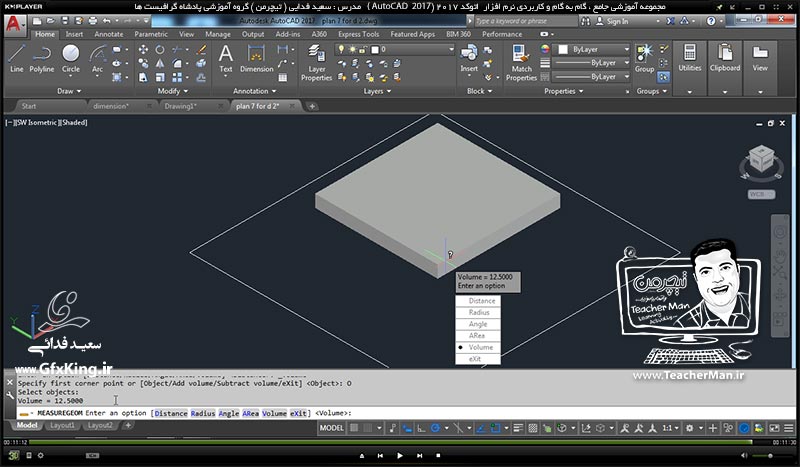This screenshot has width=800, height=467.
Task: Toggle Object Snap in status bar
Action: coord(495,428)
